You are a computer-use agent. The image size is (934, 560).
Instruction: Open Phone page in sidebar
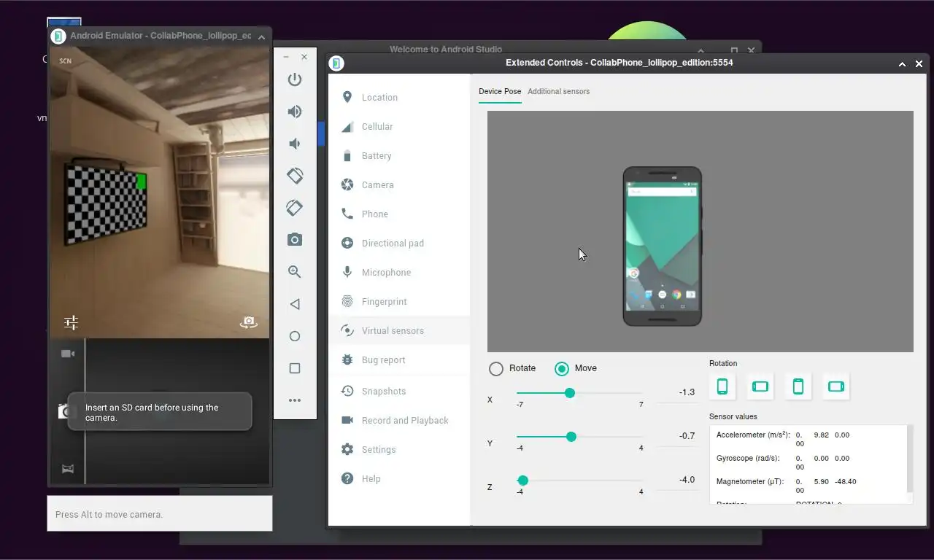click(x=399, y=214)
